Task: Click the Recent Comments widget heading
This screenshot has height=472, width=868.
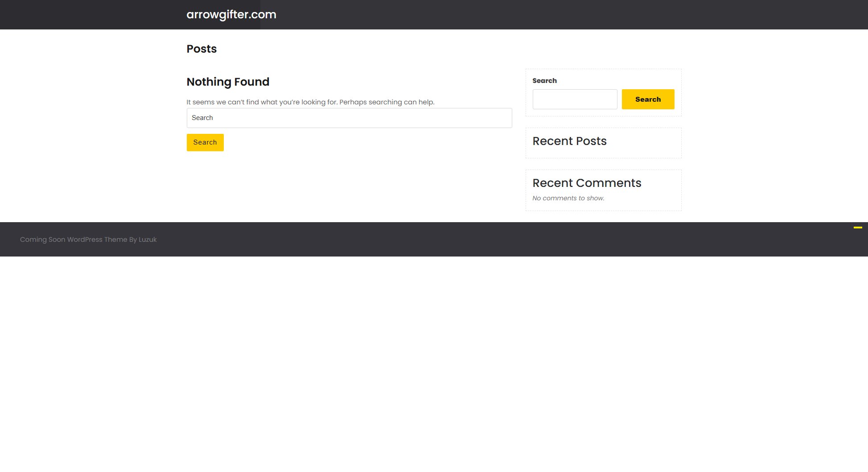Action: click(587, 183)
